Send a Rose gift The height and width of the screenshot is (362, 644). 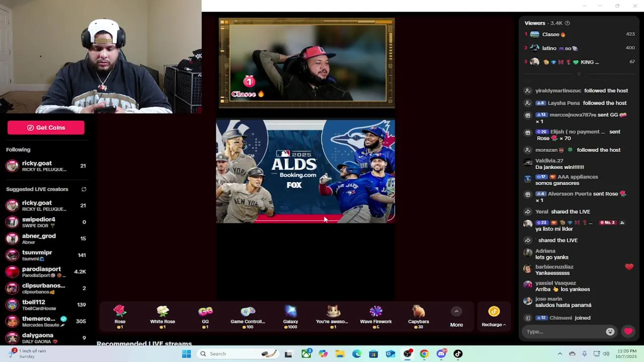pyautogui.click(x=120, y=317)
